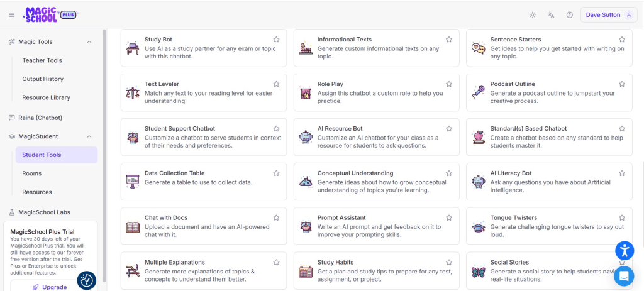Collapse the Magic Tools section
Viewport: 644px width, 291px height.
pyautogui.click(x=89, y=42)
